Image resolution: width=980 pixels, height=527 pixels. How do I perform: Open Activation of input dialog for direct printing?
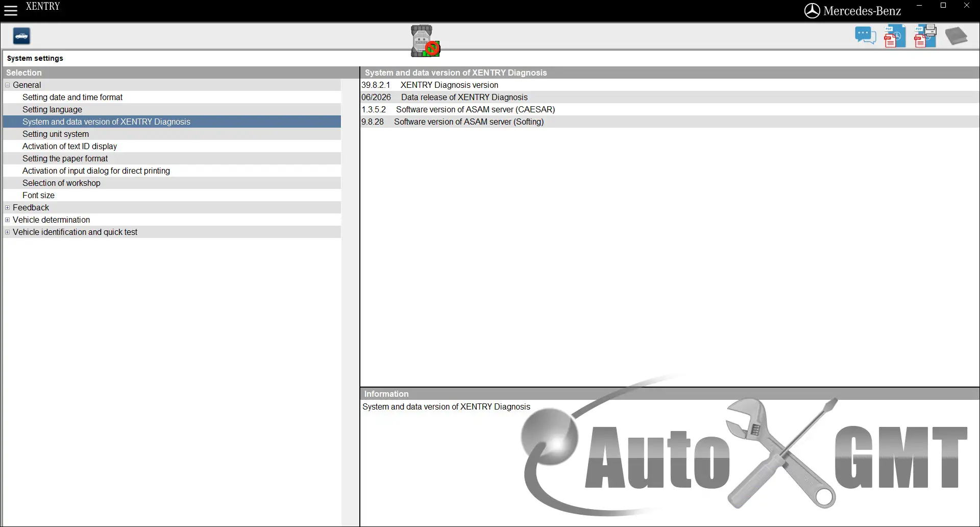click(172, 171)
